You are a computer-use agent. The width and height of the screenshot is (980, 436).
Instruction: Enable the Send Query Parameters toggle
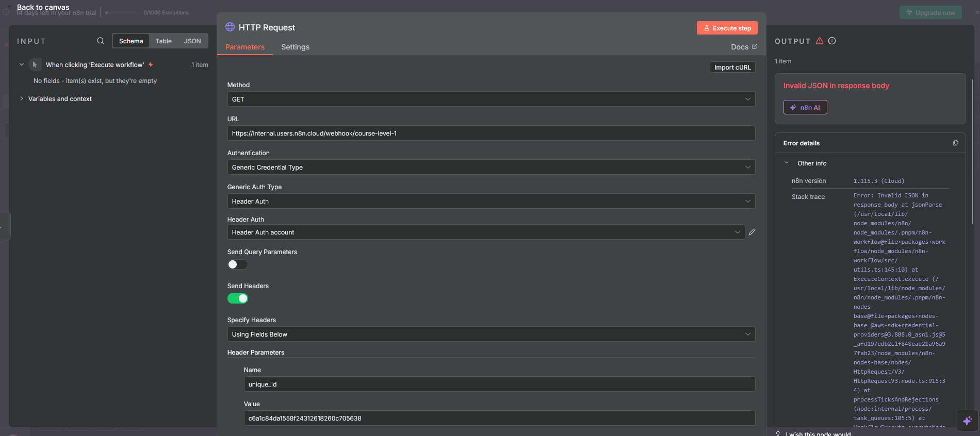coord(238,264)
